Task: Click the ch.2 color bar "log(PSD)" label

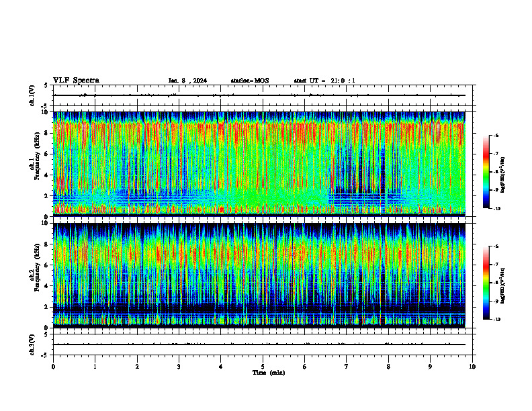Action: click(x=503, y=285)
